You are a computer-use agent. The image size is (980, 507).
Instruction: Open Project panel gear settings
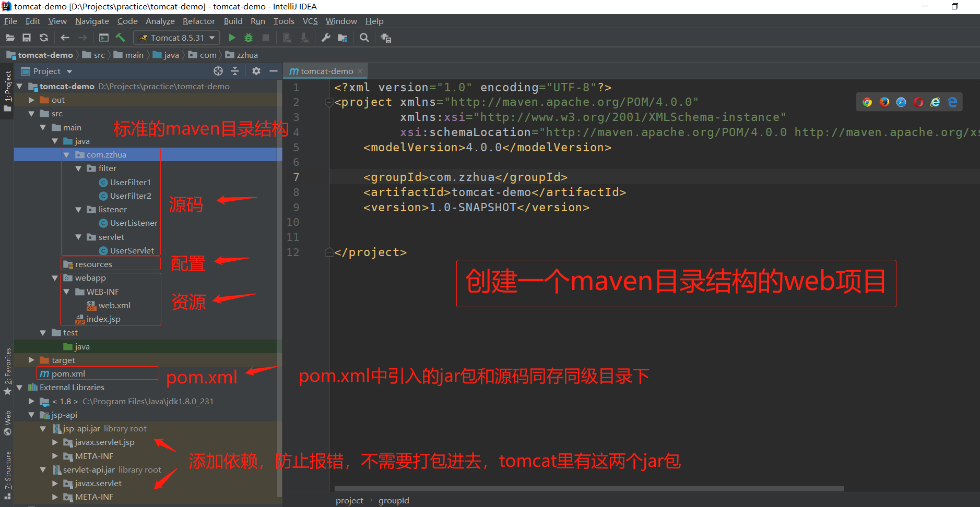(x=256, y=71)
